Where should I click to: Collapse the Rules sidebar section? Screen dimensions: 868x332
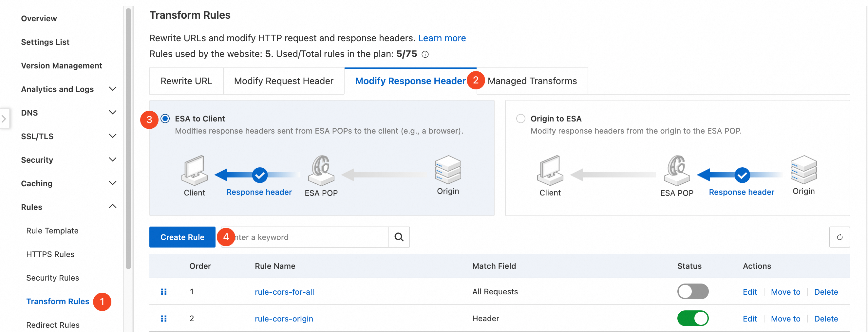pos(113,207)
